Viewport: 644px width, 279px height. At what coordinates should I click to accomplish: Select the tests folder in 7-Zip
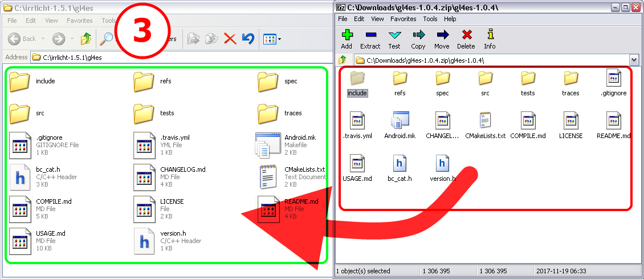(x=528, y=83)
